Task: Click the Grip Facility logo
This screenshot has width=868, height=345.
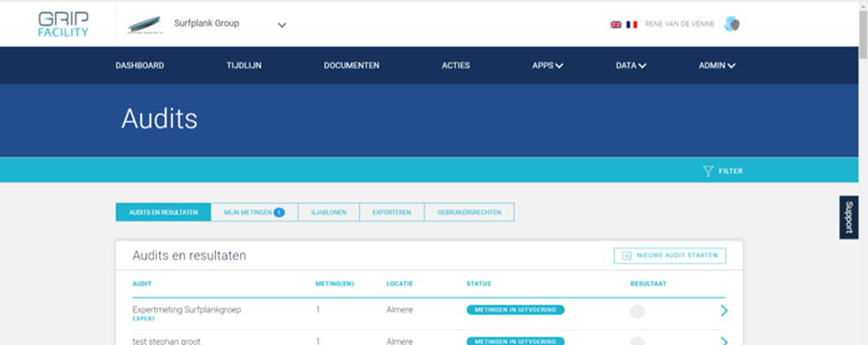Action: coord(63,25)
